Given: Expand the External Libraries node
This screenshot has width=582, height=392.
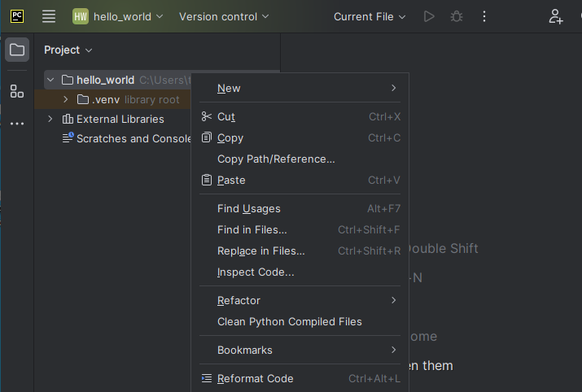Looking at the screenshot, I should [x=50, y=119].
